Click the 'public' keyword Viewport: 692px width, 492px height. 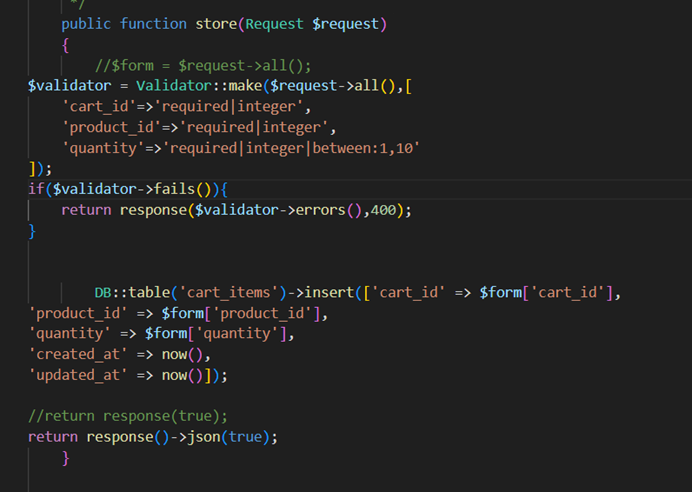[86, 24]
